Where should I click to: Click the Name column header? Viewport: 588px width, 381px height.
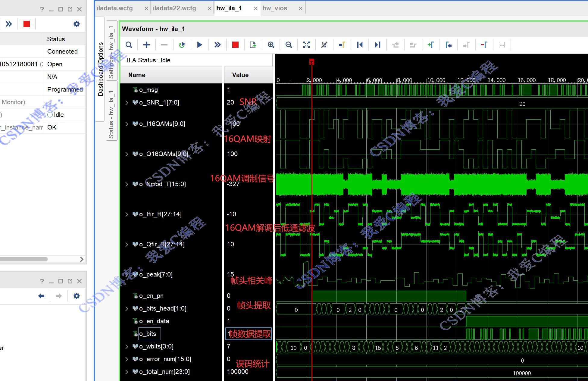pyautogui.click(x=171, y=75)
